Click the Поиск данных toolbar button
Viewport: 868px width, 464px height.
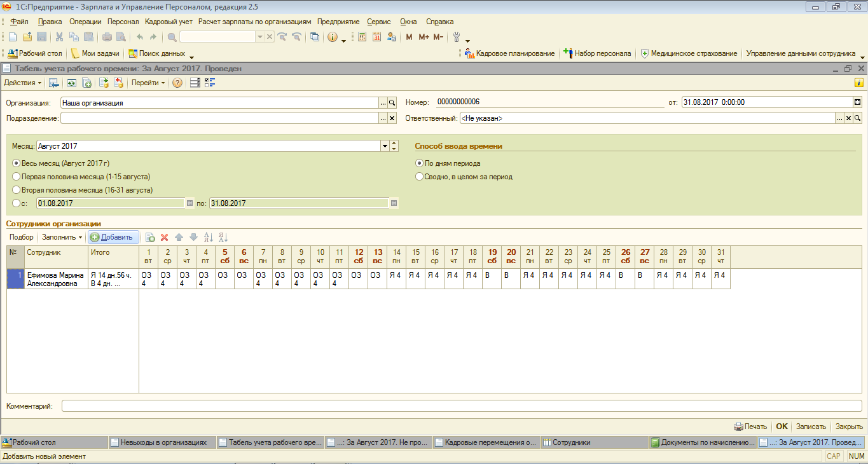coord(156,53)
